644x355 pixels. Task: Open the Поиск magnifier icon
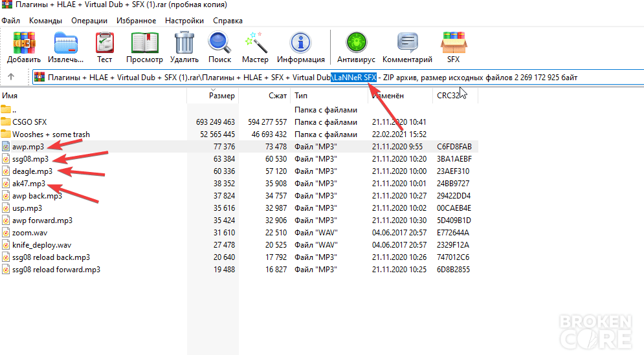point(219,43)
